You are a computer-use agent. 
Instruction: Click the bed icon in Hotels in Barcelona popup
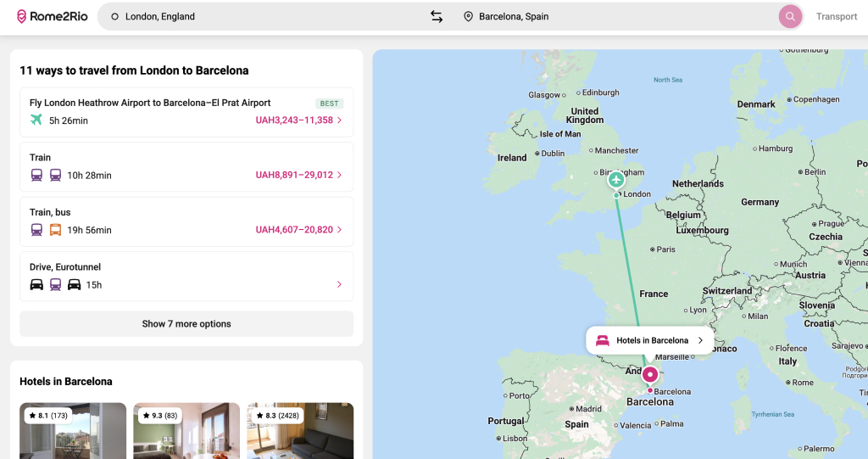tap(603, 340)
